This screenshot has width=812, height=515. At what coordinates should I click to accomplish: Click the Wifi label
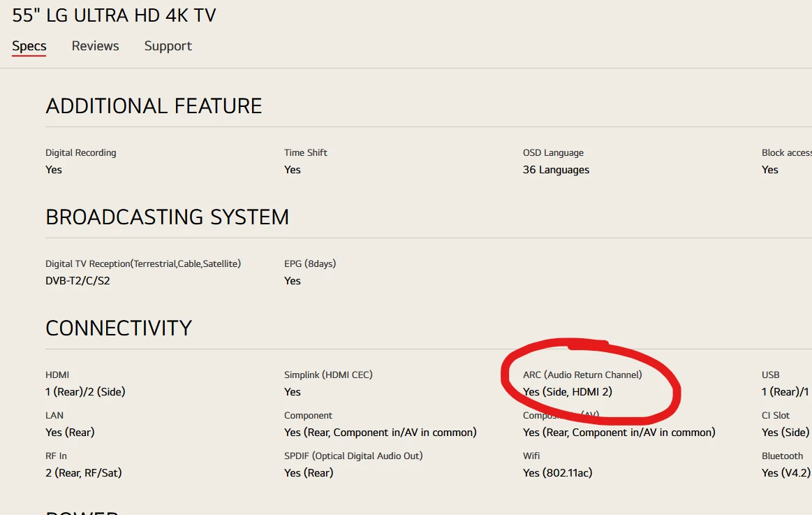[531, 456]
